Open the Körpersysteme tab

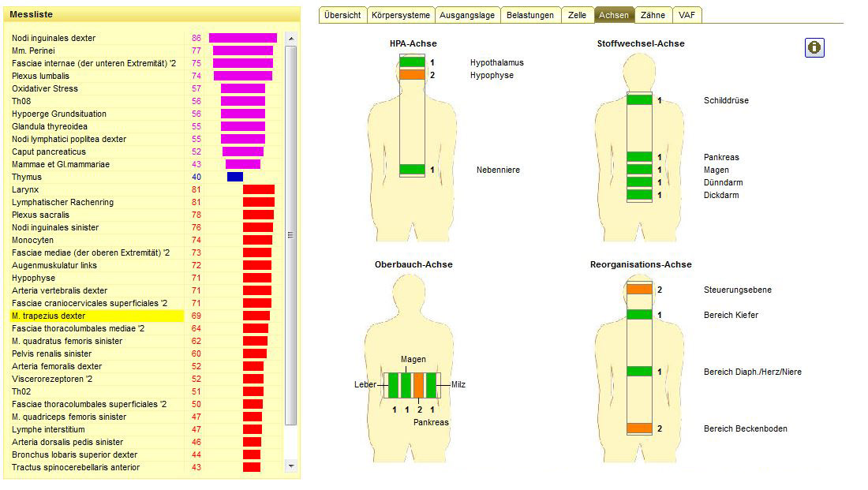(x=402, y=15)
